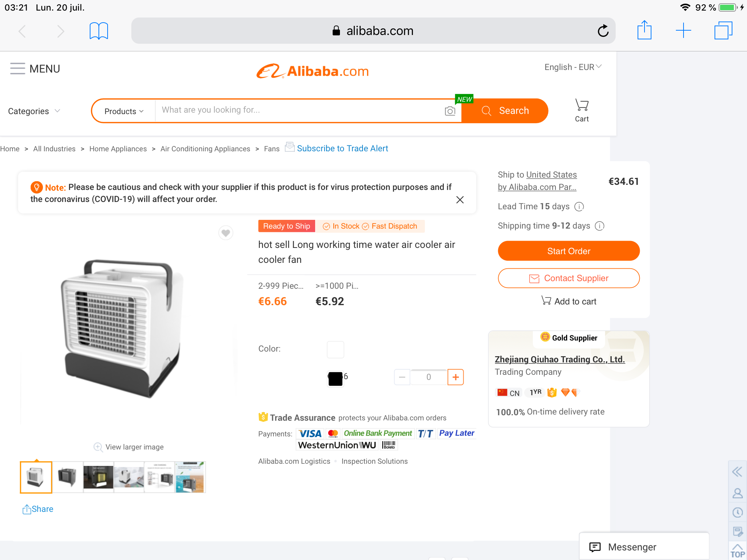Image resolution: width=747 pixels, height=560 pixels.
Task: Tap the camera image search icon
Action: click(x=450, y=111)
